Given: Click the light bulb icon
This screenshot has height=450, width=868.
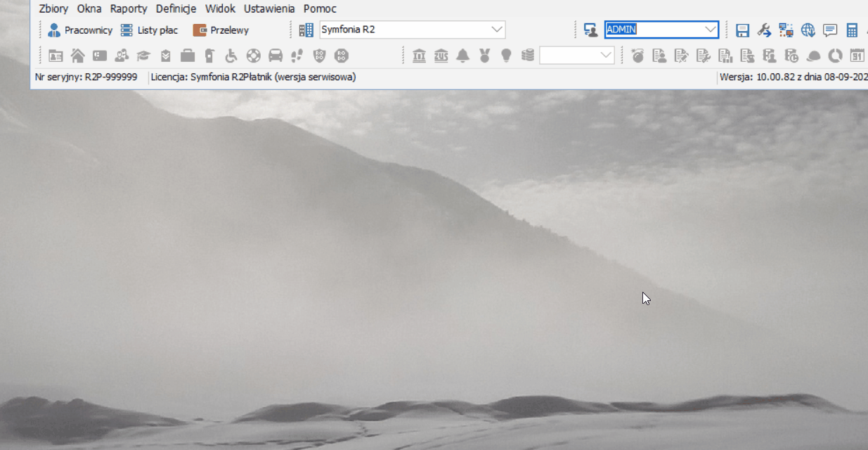Looking at the screenshot, I should click(x=506, y=56).
